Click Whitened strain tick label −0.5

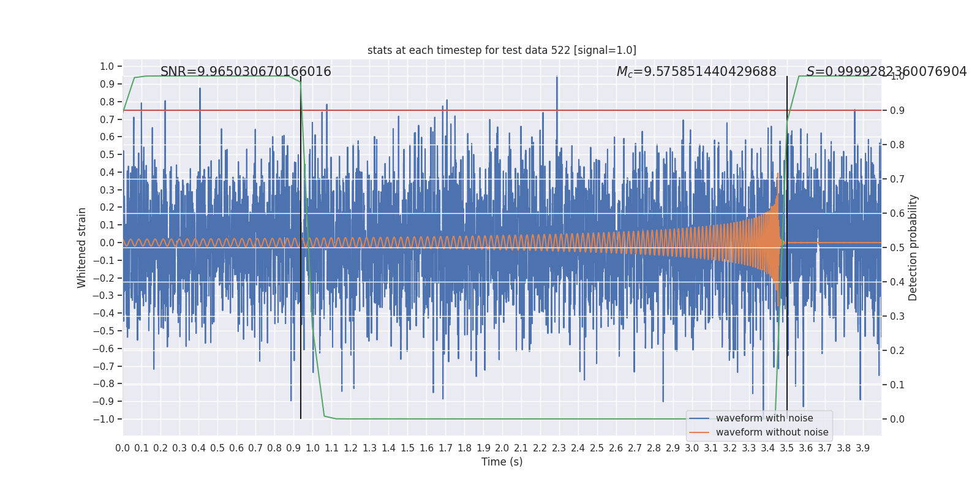104,331
